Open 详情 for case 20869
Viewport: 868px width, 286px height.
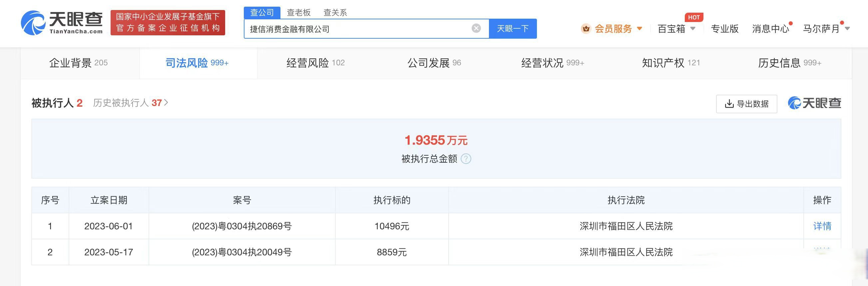click(x=822, y=226)
